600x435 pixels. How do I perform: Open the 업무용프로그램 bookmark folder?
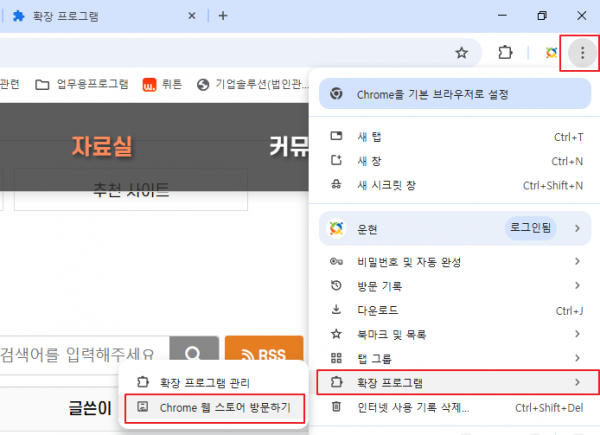[x=82, y=84]
